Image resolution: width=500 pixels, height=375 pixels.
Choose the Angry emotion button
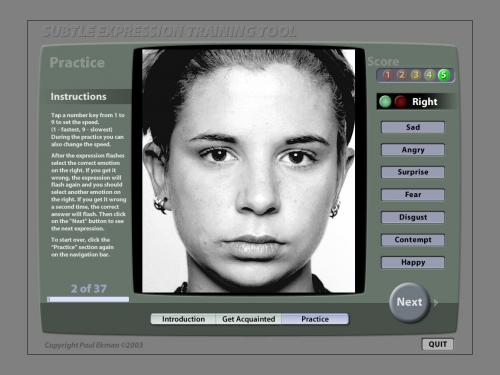(413, 150)
